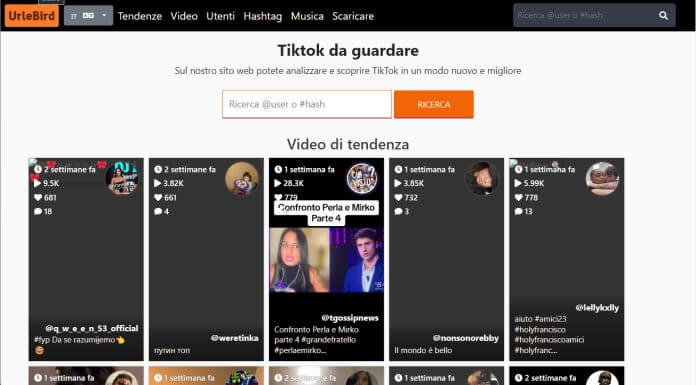The image size is (696, 385).
Task: Open the IT language dropdown
Action: click(x=88, y=16)
